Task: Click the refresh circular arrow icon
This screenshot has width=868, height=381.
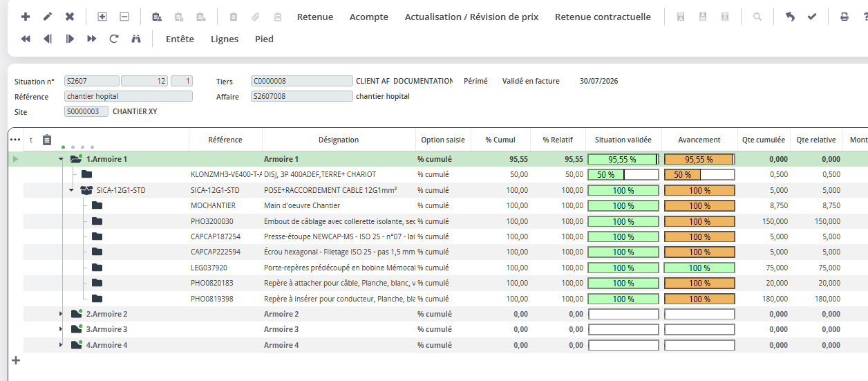Action: pyautogui.click(x=114, y=39)
